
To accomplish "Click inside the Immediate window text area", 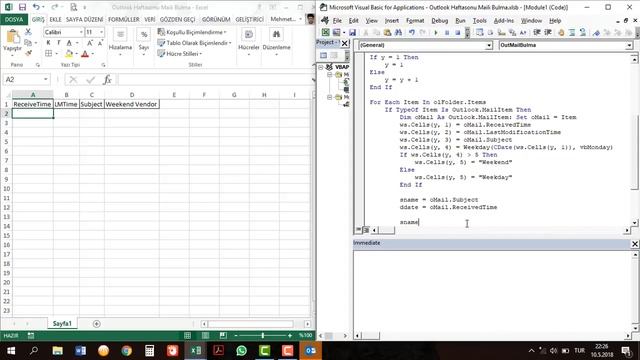I will (492, 291).
